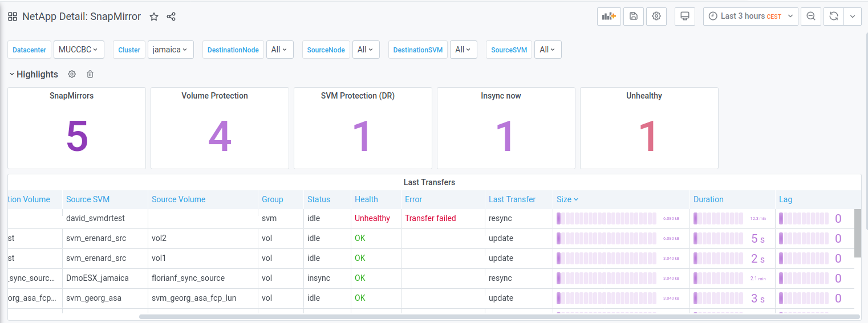Click the table's horizontal scrollbar
Image resolution: width=868 pixels, height=323 pixels.
(499, 317)
